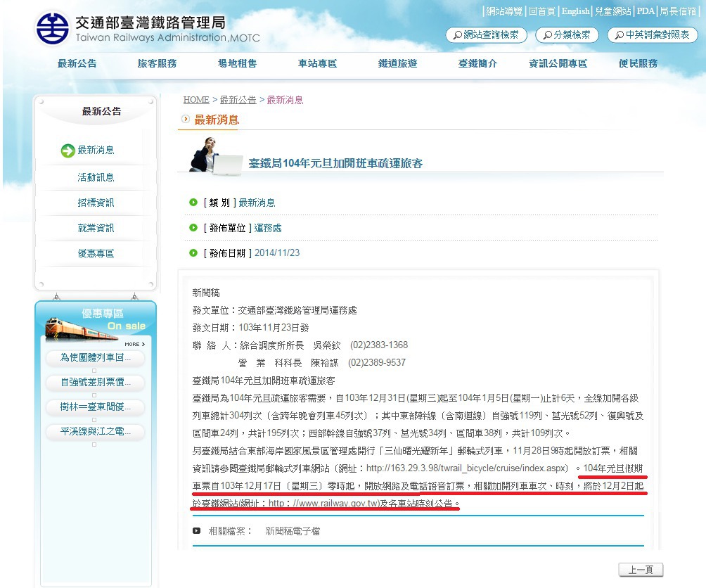Click green bullet beside 類別 row
706x588 pixels.
click(x=193, y=202)
